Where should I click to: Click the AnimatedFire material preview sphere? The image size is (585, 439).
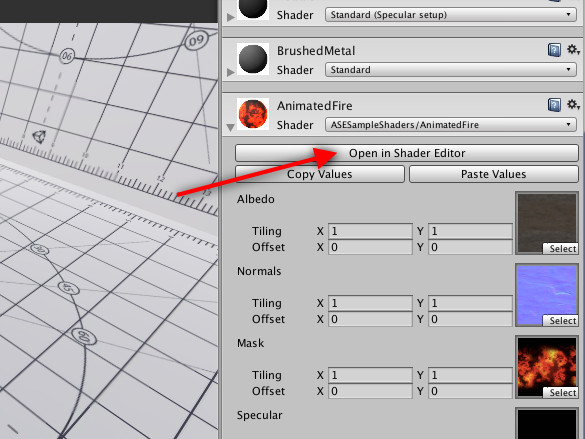253,114
